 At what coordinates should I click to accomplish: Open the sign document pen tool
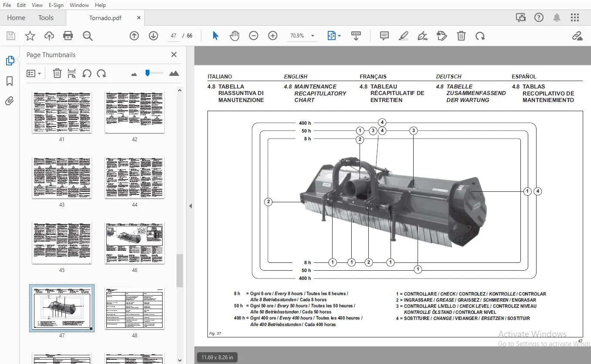pyautogui.click(x=422, y=36)
